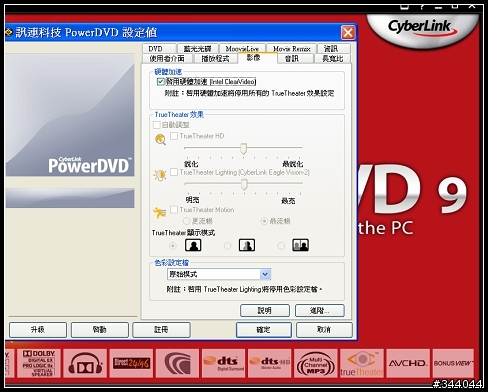The image size is (488, 392).
Task: Toggle the 自動調整 checkbox
Action: 156,125
